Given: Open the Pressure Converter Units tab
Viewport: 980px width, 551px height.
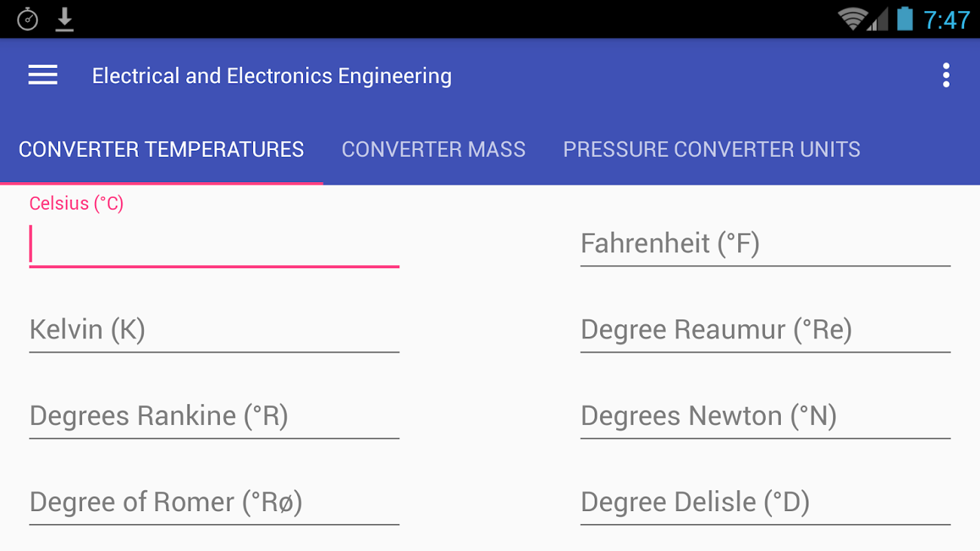Looking at the screenshot, I should tap(711, 149).
